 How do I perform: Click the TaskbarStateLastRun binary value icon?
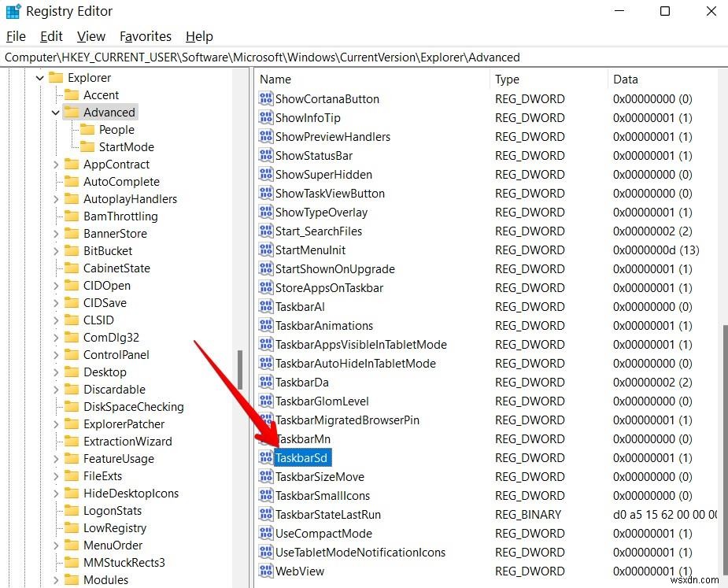[x=265, y=514]
